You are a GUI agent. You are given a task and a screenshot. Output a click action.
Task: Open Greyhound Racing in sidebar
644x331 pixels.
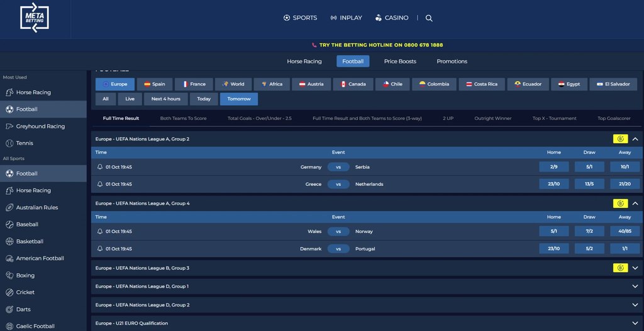tap(43, 126)
